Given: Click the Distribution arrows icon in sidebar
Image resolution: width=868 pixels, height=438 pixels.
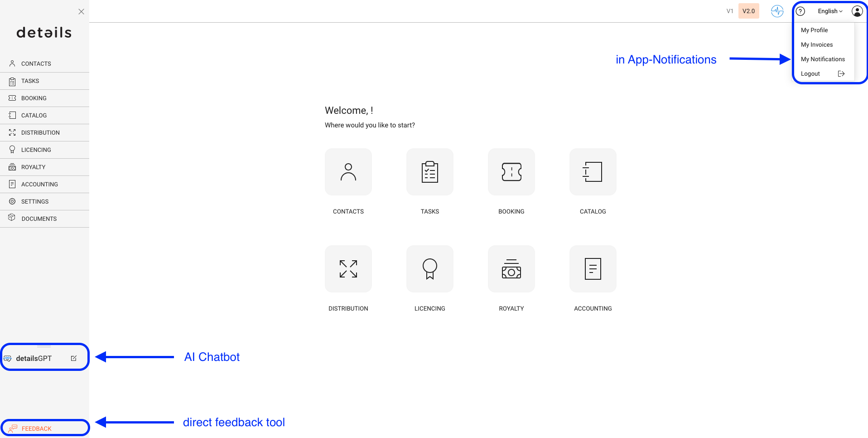Looking at the screenshot, I should point(12,132).
